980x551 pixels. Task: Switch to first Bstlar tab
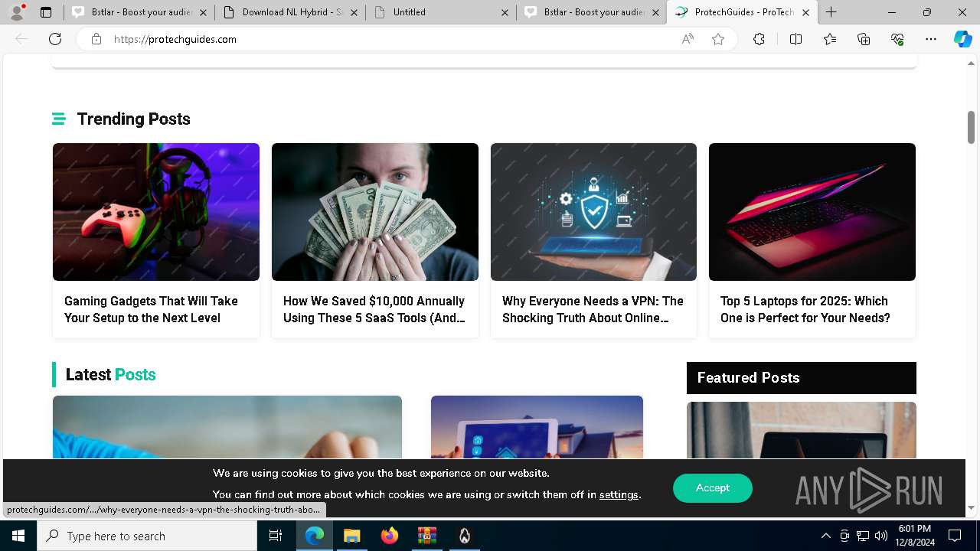tap(138, 12)
